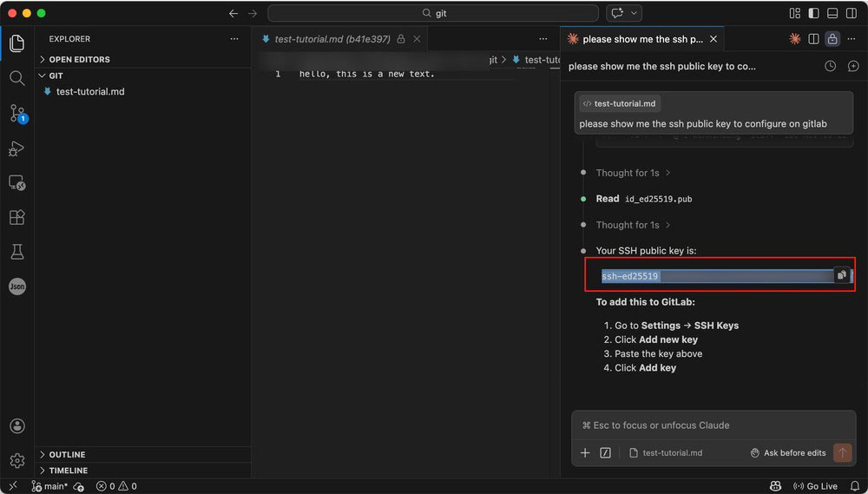The image size is (868, 494).
Task: Open the Explorer view in activity bar
Action: [x=16, y=43]
